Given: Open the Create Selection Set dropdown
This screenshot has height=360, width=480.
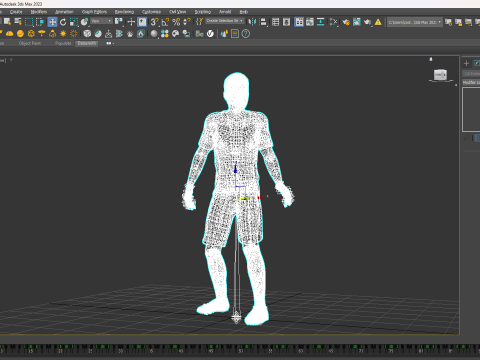Looking at the screenshot, I should [225, 21].
